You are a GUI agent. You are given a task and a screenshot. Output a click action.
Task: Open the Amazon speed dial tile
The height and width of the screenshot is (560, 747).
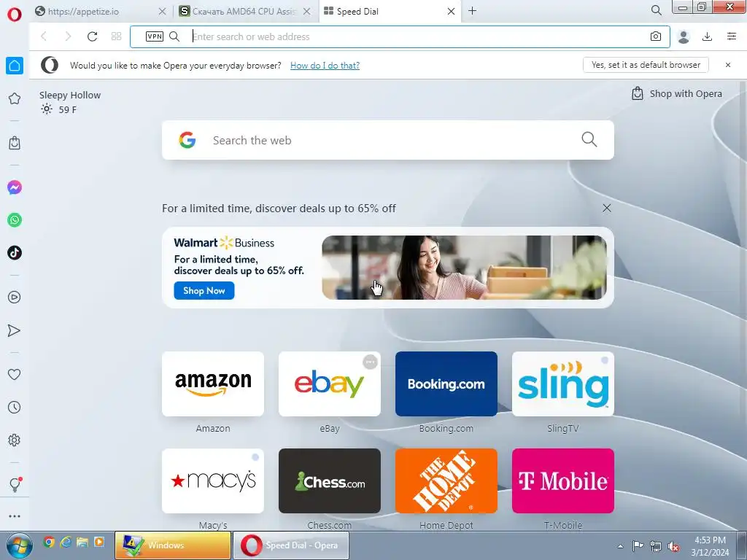tap(213, 384)
